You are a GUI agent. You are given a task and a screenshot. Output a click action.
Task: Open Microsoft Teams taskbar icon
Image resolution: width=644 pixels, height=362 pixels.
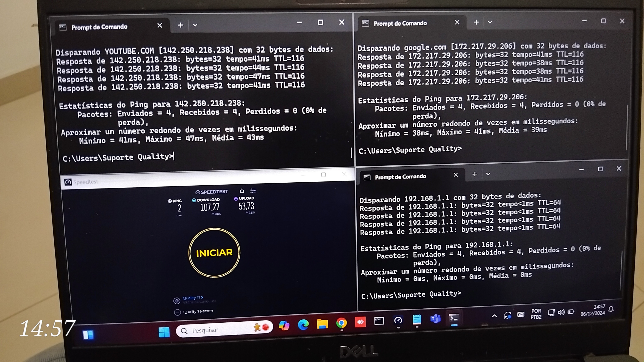pyautogui.click(x=436, y=319)
